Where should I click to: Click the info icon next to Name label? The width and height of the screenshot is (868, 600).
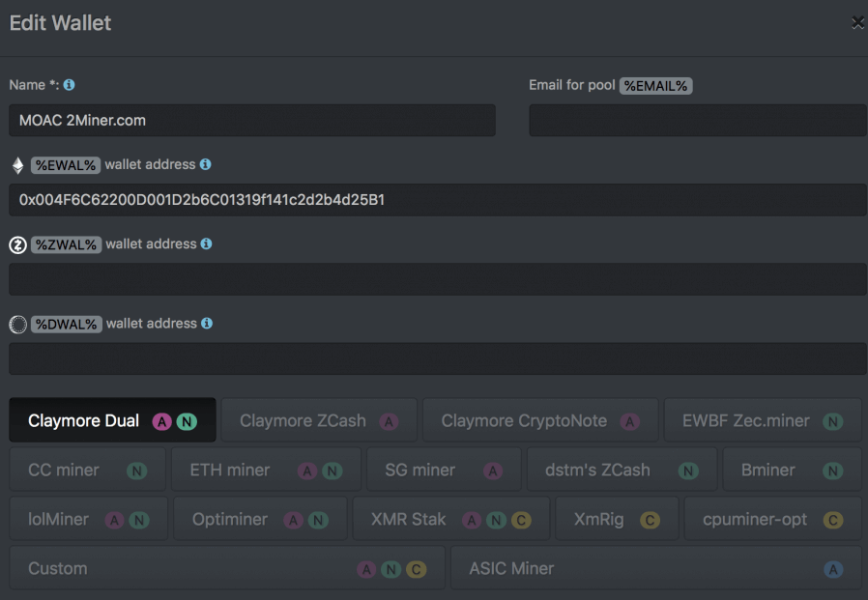coord(70,85)
